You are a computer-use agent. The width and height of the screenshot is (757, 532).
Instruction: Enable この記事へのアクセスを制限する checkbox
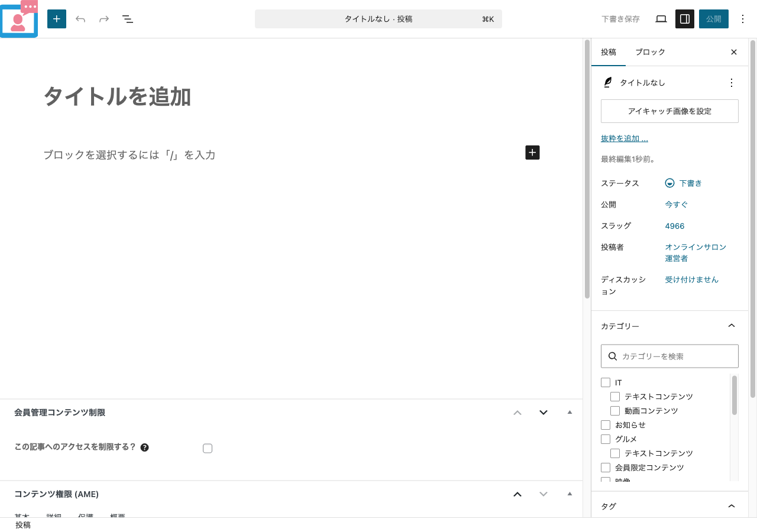208,449
